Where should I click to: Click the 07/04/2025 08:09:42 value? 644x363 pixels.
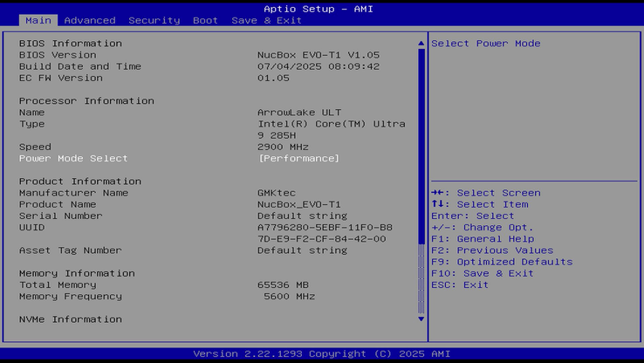(x=319, y=66)
